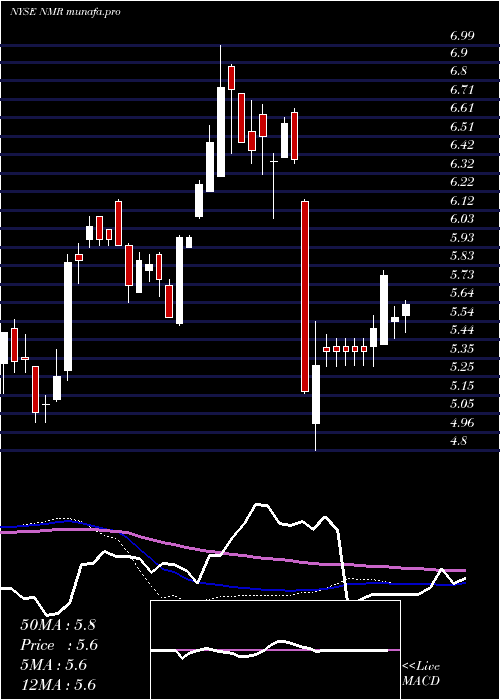This screenshot has height=700, width=500.
Task: Click the tallest white candle reaching 6.9
Action: (x=221, y=132)
